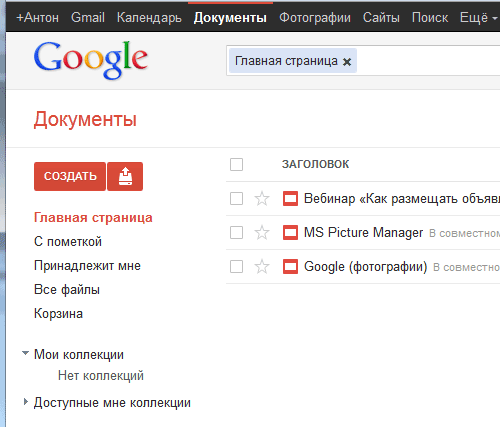Open the Вебинар «Как размещать document

tap(402, 199)
